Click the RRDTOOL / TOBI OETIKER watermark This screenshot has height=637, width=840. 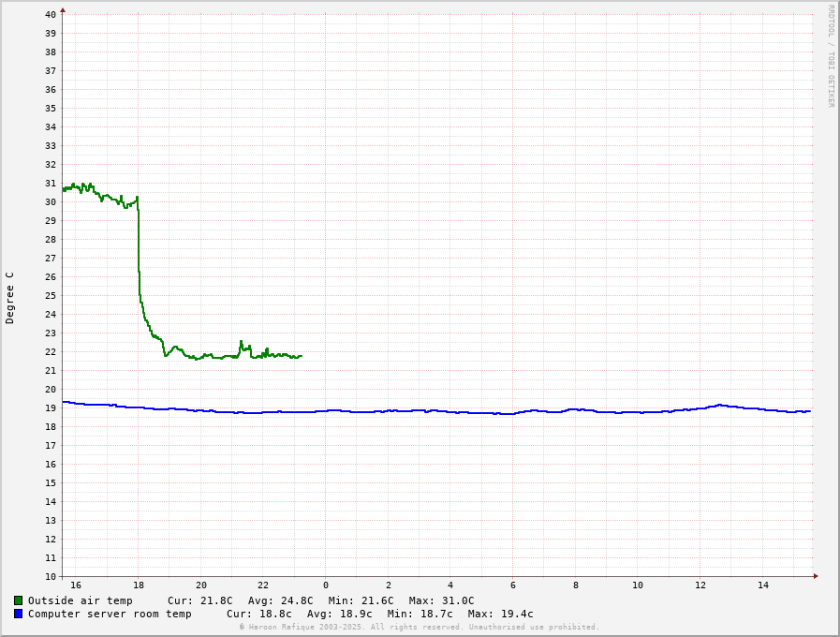830,56
